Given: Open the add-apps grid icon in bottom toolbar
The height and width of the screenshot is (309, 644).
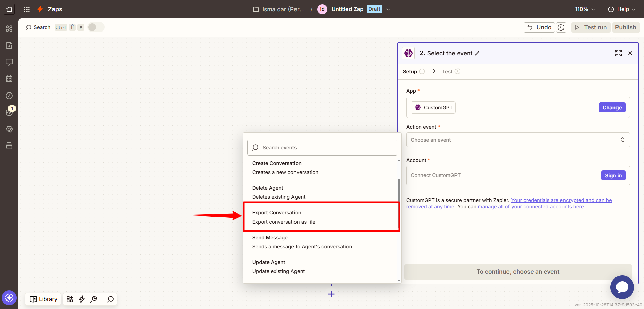Looking at the screenshot, I should [70, 299].
